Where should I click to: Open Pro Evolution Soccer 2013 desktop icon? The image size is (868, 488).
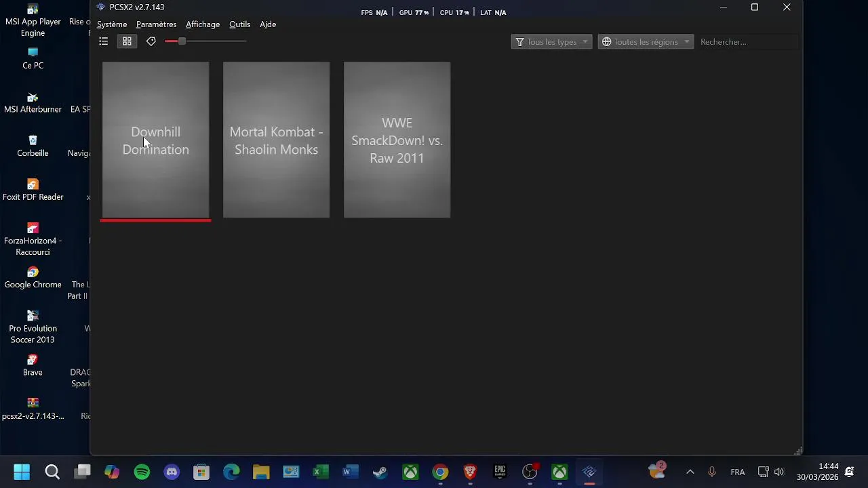[x=33, y=327]
